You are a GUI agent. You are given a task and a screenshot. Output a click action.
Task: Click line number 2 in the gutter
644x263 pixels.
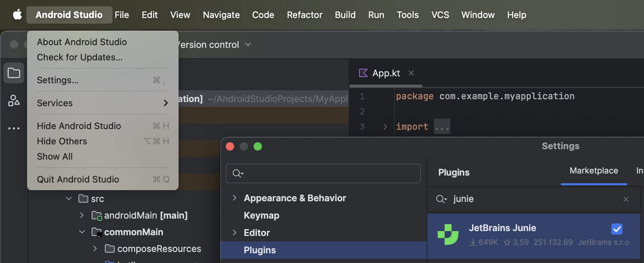pyautogui.click(x=362, y=111)
